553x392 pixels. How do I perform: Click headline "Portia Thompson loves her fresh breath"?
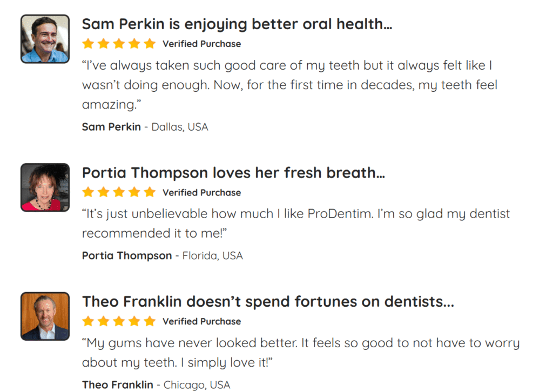233,173
